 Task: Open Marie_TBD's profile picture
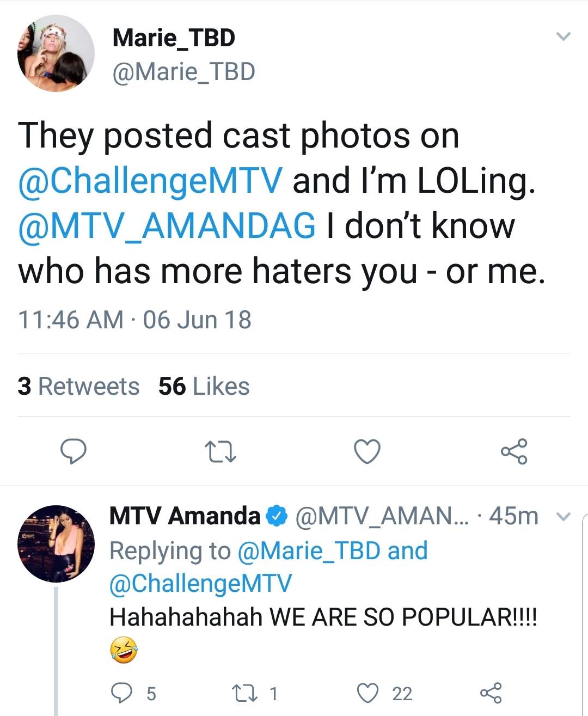coord(56,53)
